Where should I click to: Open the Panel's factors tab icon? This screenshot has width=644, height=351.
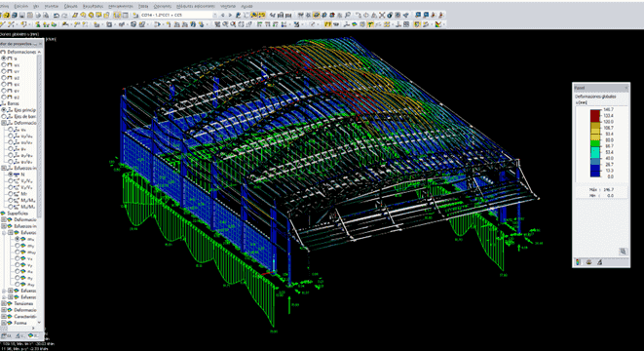point(589,262)
